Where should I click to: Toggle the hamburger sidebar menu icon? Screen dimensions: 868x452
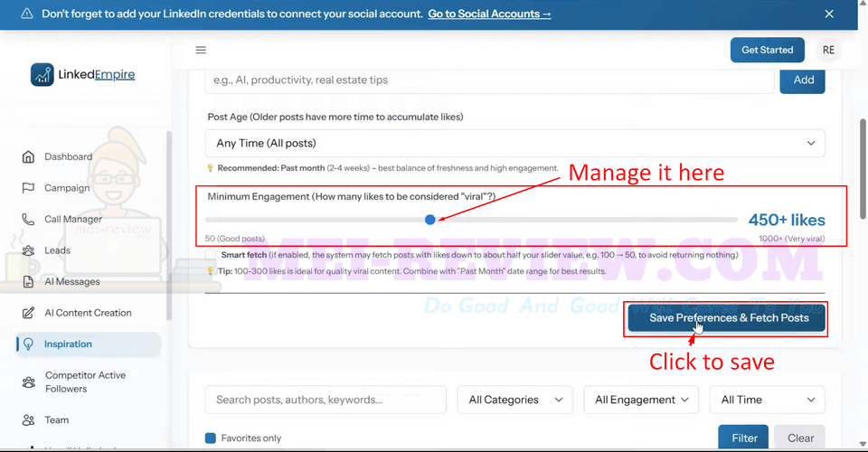click(x=201, y=50)
